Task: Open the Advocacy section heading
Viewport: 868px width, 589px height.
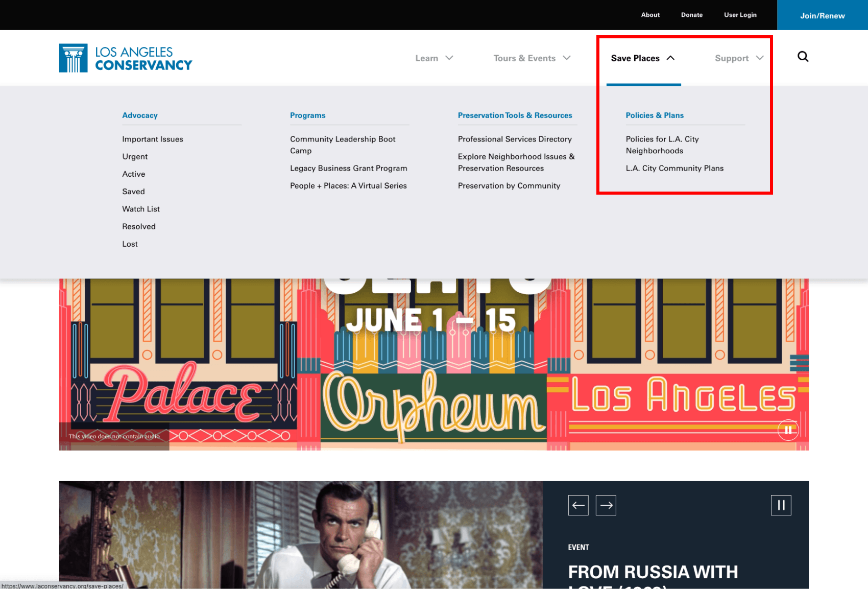Action: click(x=140, y=115)
